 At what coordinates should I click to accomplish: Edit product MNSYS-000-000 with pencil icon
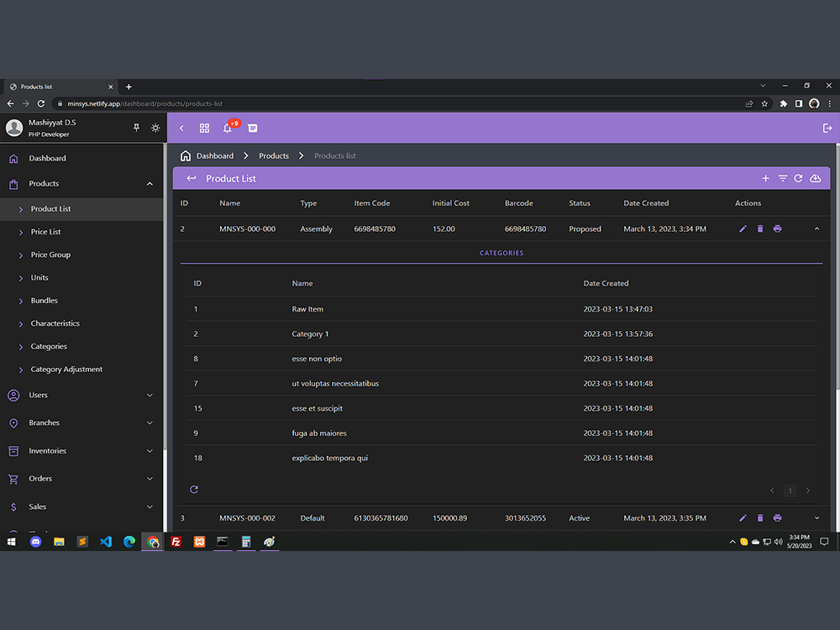[743, 228]
